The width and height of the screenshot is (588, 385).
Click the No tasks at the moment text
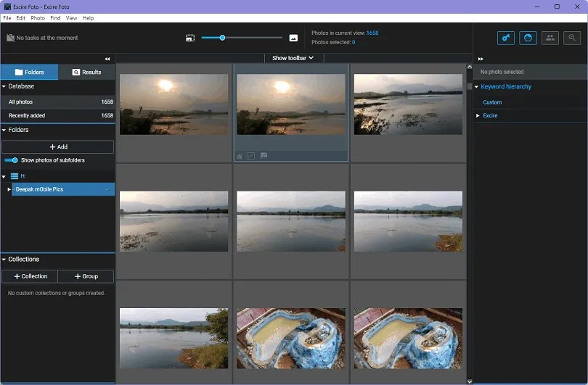(x=47, y=38)
